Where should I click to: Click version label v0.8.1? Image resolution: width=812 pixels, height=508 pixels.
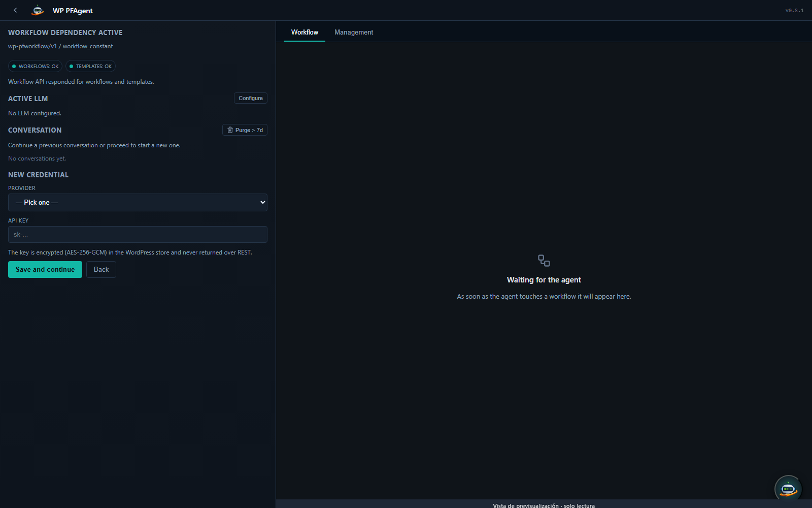[794, 11]
